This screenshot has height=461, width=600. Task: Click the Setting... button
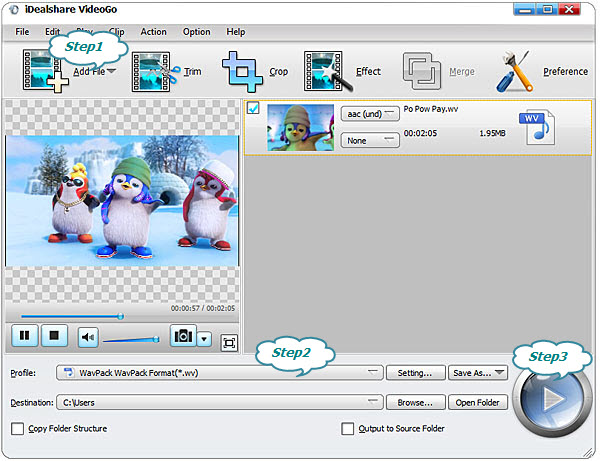[x=416, y=373]
